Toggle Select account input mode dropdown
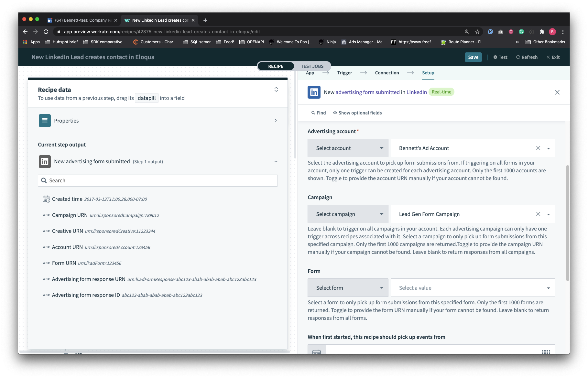The image size is (588, 378). click(x=348, y=148)
